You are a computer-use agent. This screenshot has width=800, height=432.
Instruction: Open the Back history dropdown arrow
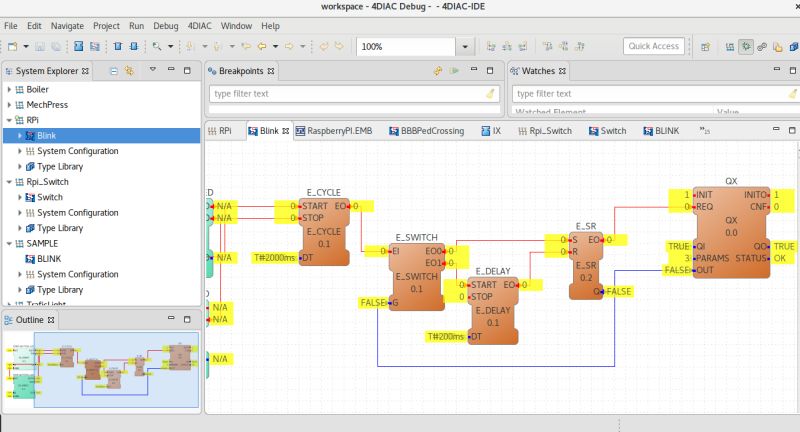click(x=276, y=46)
